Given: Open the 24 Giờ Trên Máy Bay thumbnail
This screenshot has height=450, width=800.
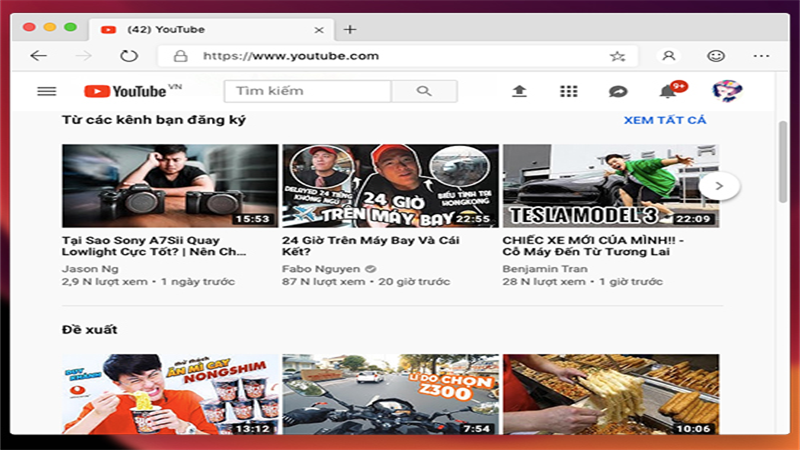Looking at the screenshot, I should [x=390, y=186].
